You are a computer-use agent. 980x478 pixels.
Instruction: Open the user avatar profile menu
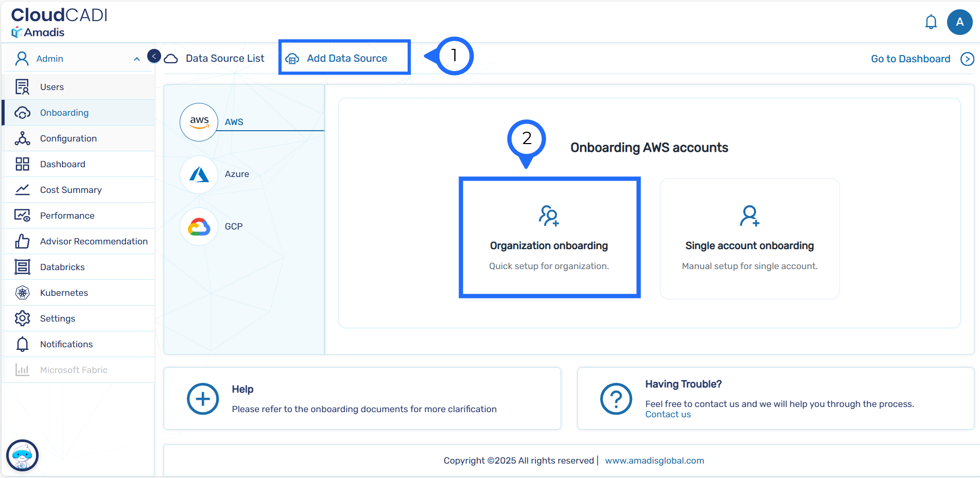pos(959,22)
